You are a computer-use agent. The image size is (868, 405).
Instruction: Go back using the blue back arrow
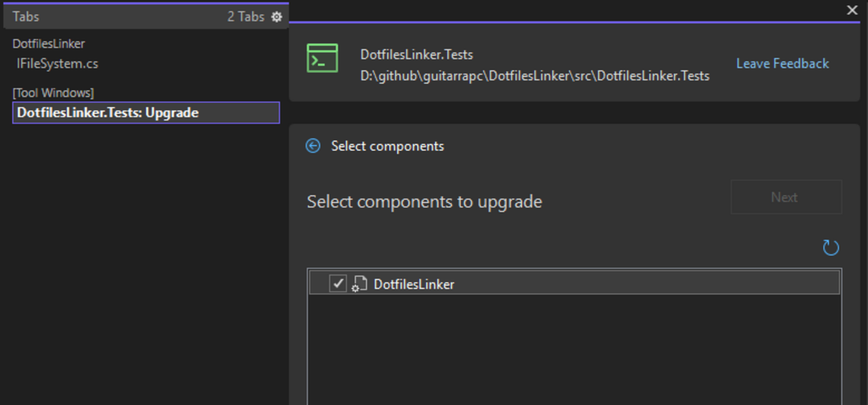[312, 145]
